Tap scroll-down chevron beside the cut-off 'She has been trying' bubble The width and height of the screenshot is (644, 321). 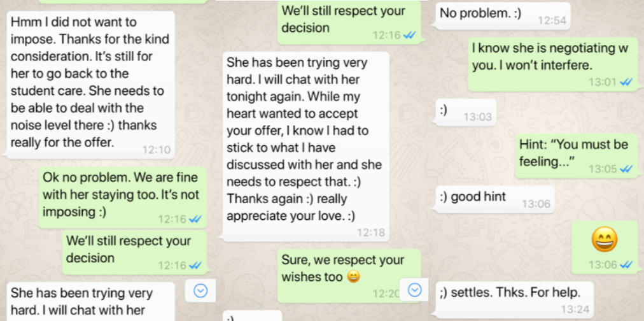pyautogui.click(x=200, y=291)
